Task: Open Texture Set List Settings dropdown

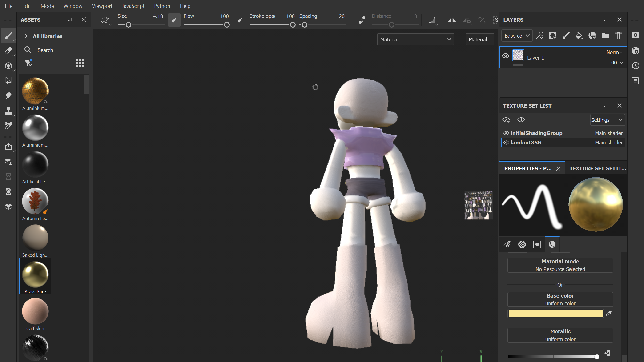Action: [x=607, y=120]
